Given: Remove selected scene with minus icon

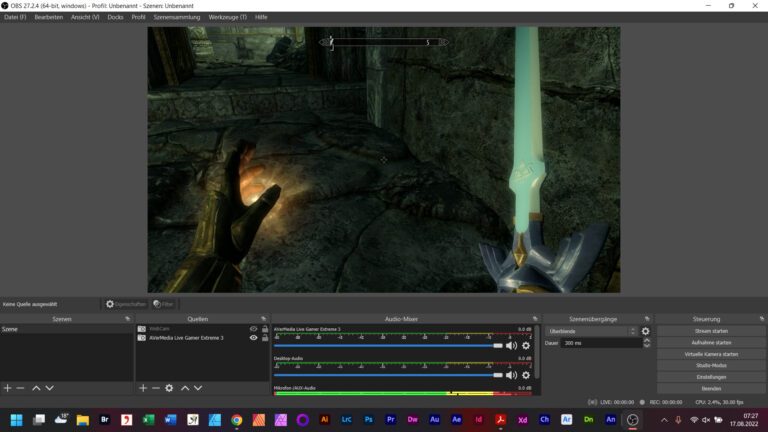Looking at the screenshot, I should click(x=21, y=388).
